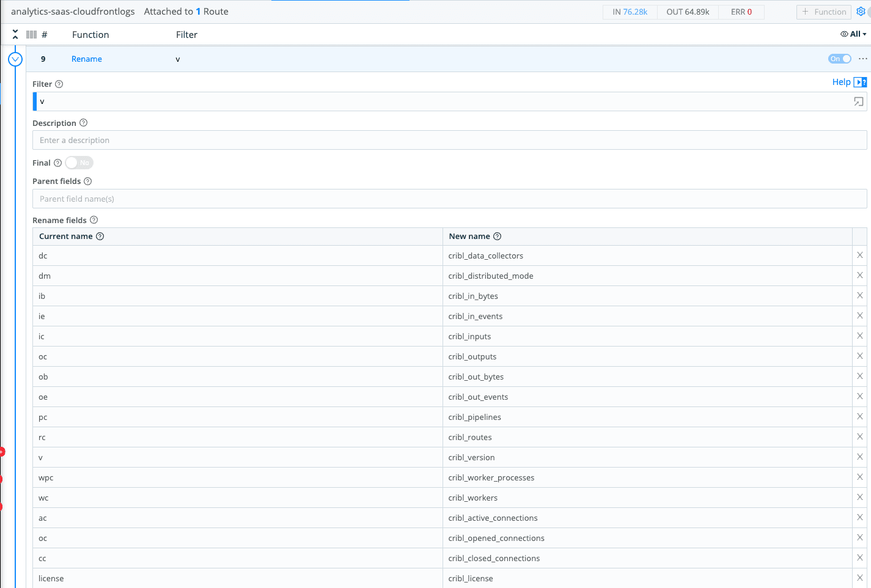Viewport: 871px width, 588px height.
Task: Click the Help panel icon
Action: pos(860,82)
